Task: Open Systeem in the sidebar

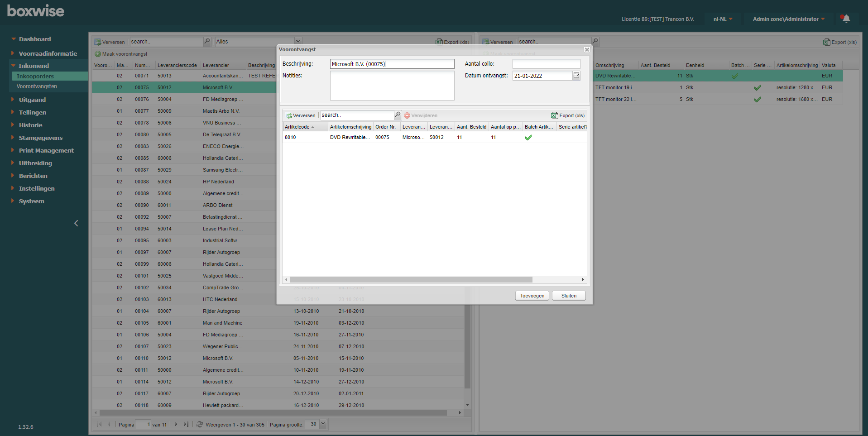Action: (32, 201)
